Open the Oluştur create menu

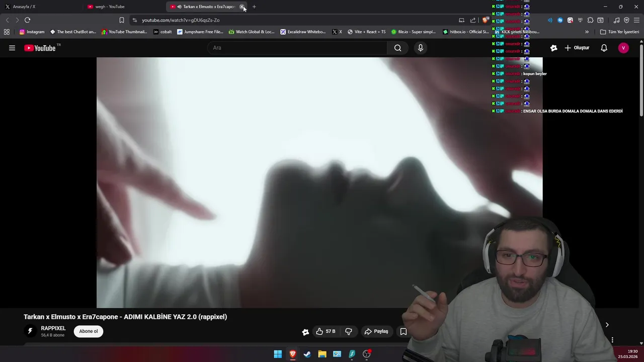point(577,48)
